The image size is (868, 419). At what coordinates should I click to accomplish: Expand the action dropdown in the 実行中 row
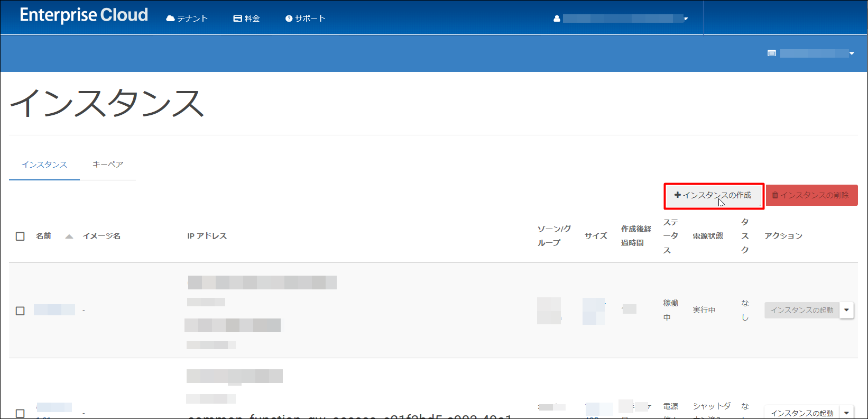pyautogui.click(x=847, y=310)
